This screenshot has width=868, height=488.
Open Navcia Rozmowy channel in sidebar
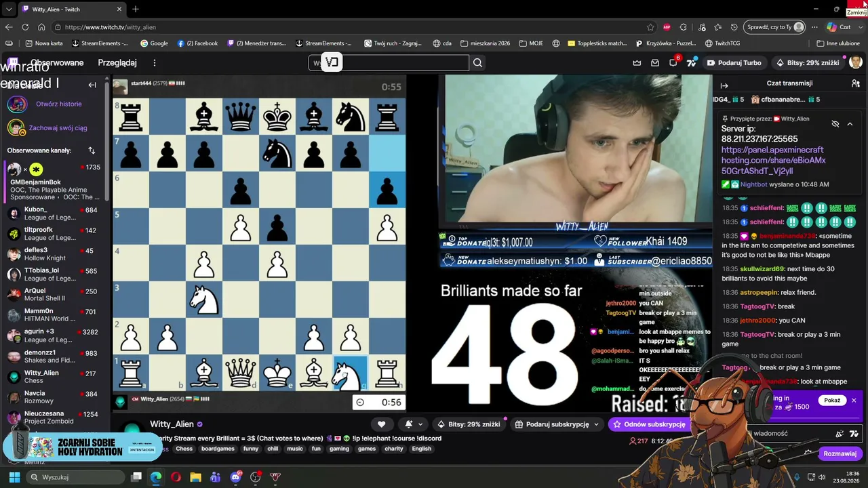[54, 397]
